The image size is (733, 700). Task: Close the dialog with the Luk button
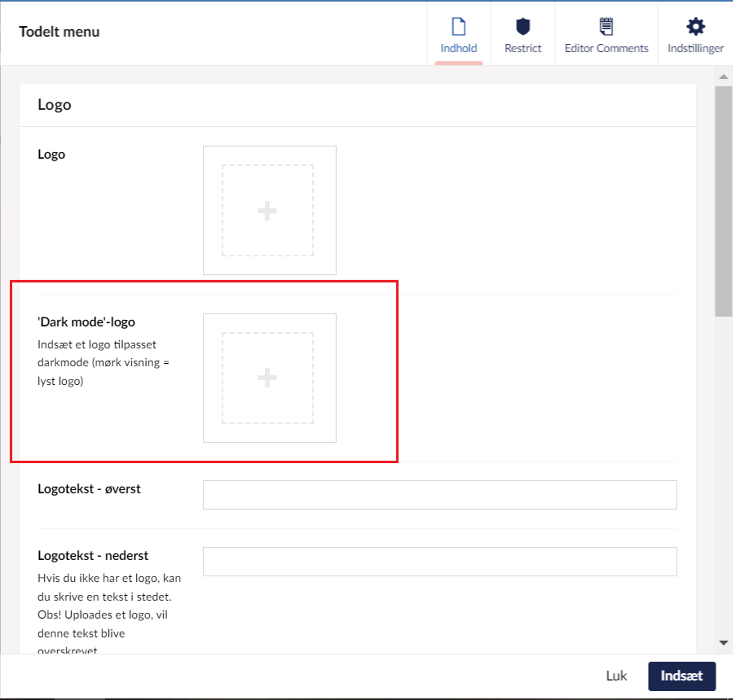pos(616,676)
